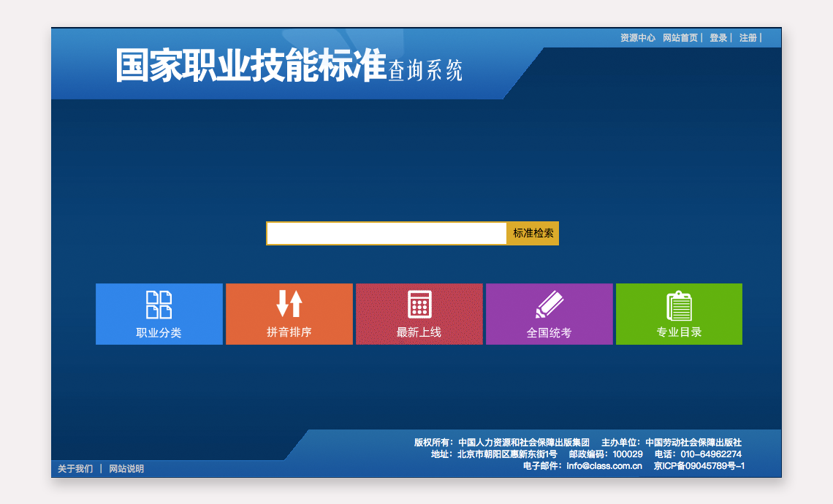The image size is (833, 504).
Task: Click the info@class.com.cn email address
Action: 604,466
